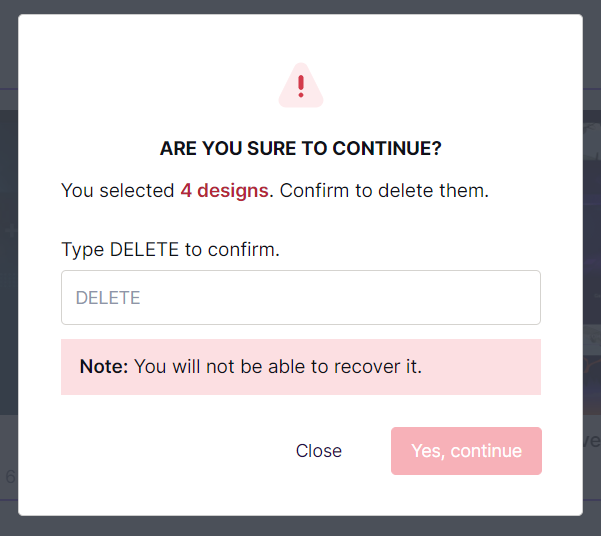
Task: Select the 'ARE YOU SURE TO CONTINUE?' heading
Action: click(301, 148)
